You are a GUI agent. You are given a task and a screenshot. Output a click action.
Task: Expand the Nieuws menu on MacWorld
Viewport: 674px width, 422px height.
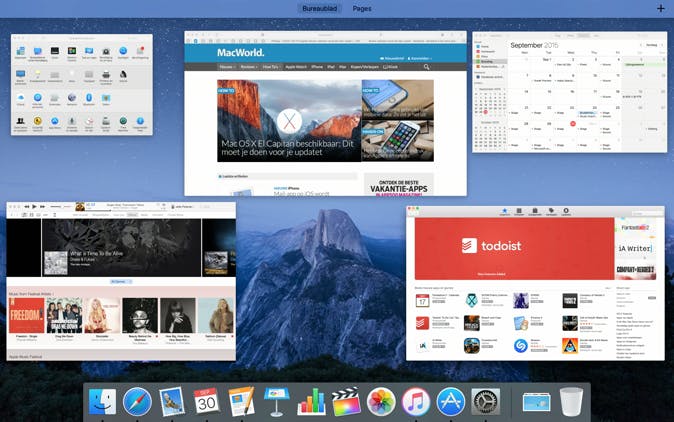click(227, 67)
